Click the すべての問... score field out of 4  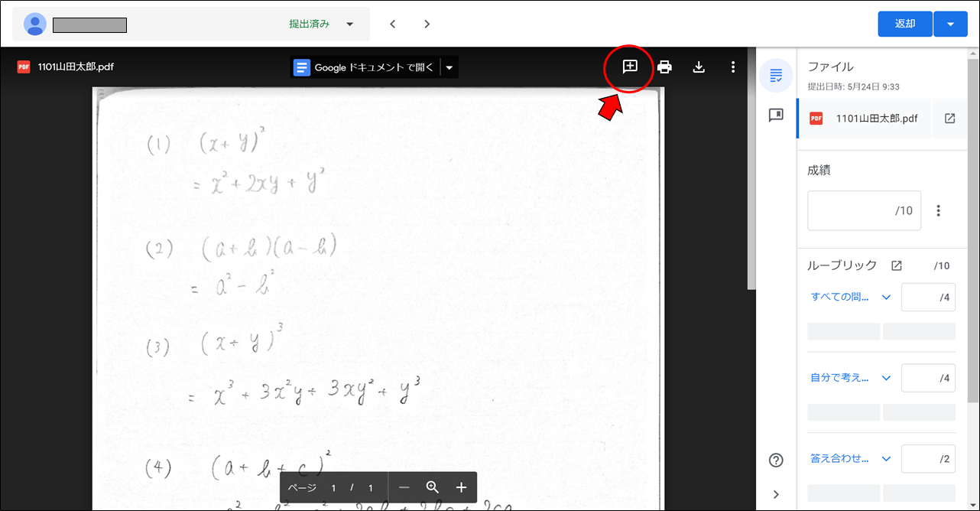click(928, 297)
